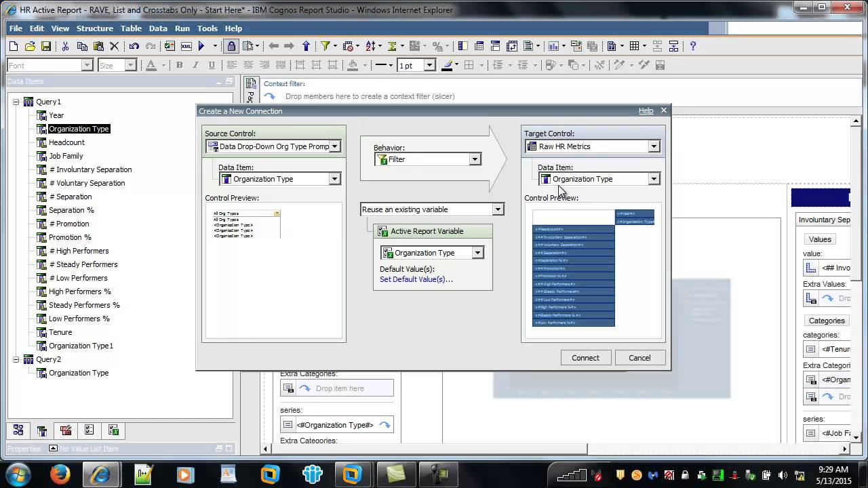
Task: Click the blue up arrow icon
Action: (x=306, y=46)
